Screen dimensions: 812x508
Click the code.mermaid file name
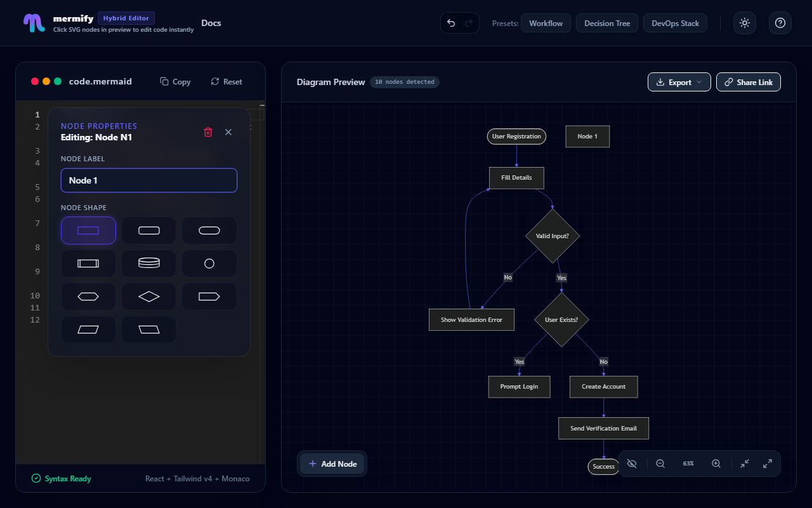100,81
